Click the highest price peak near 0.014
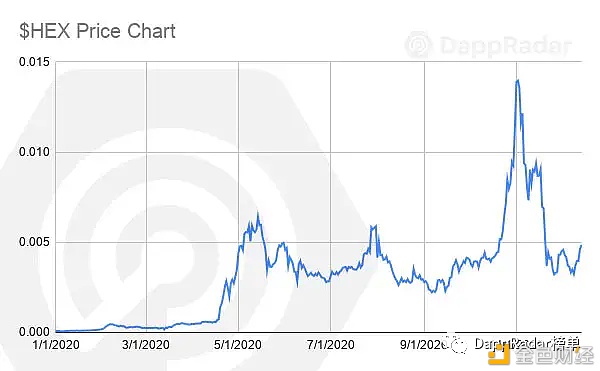Viewport: 600px width, 371px height. [x=517, y=80]
